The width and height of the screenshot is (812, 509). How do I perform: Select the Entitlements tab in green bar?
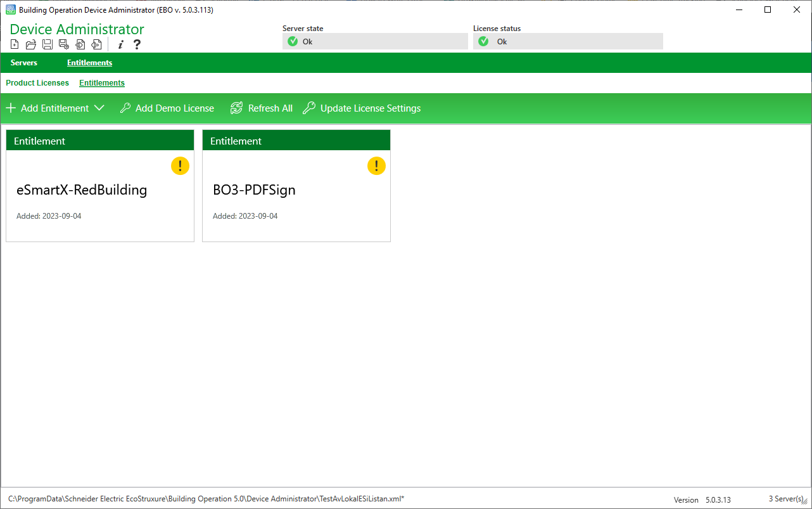[90, 63]
